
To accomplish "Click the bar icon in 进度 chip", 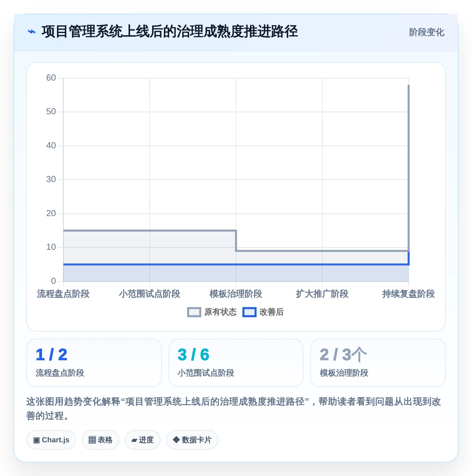I will click(x=134, y=440).
